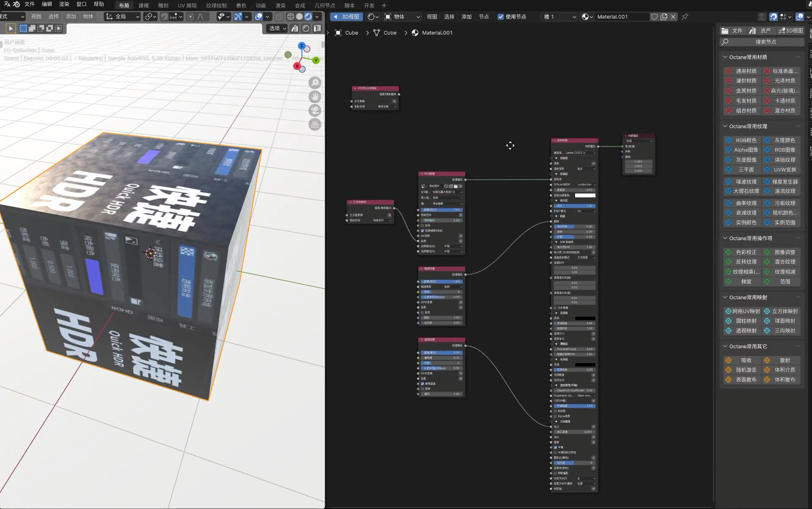Toggle the 平滑 checkbox in 通用材质 node
The width and height of the screenshot is (812, 509).
pos(556,447)
